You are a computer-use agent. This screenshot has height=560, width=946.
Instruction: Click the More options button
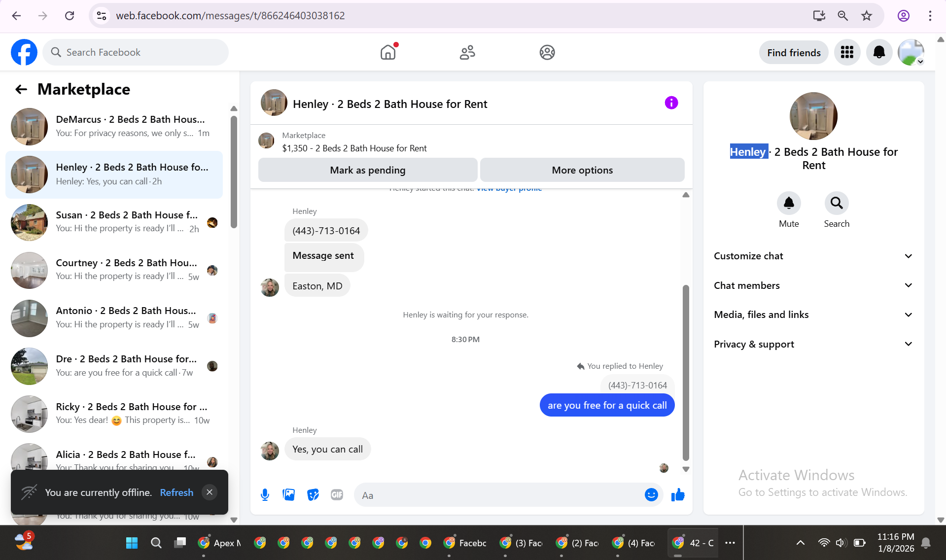coord(582,170)
